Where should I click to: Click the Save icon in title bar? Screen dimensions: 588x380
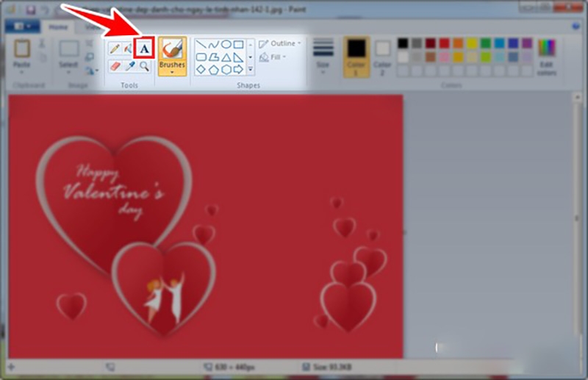31,10
